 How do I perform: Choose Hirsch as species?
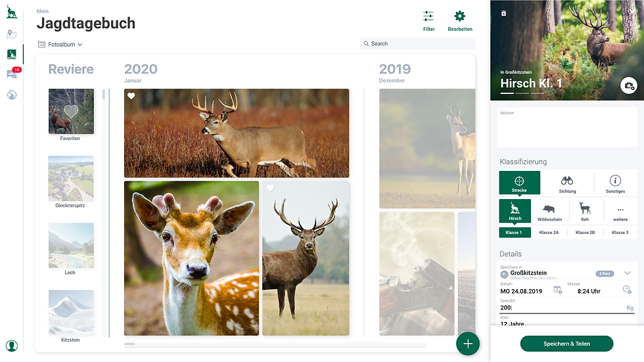(x=515, y=211)
